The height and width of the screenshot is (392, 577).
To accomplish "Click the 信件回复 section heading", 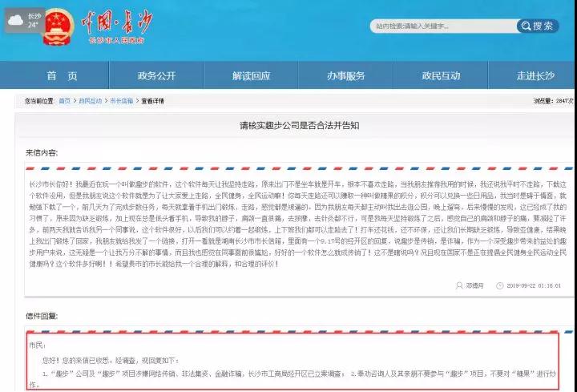I will click(42, 316).
